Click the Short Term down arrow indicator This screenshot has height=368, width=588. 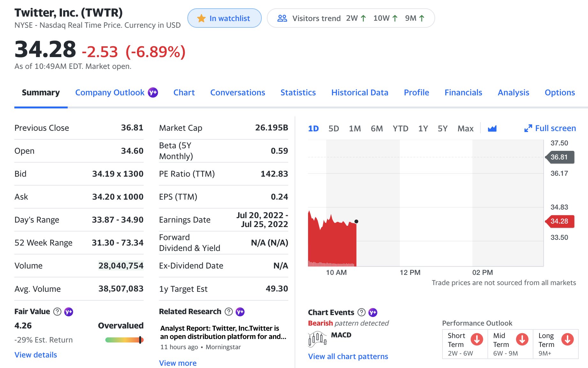tap(477, 339)
